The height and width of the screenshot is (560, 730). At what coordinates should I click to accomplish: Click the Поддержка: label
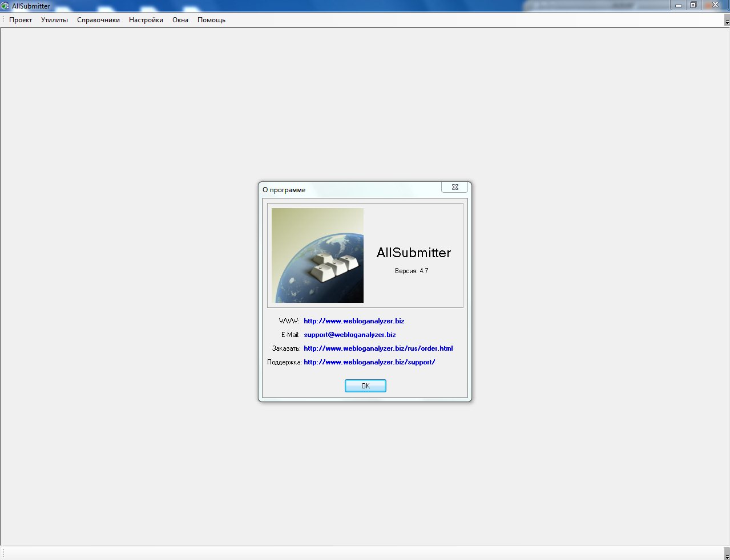[284, 362]
